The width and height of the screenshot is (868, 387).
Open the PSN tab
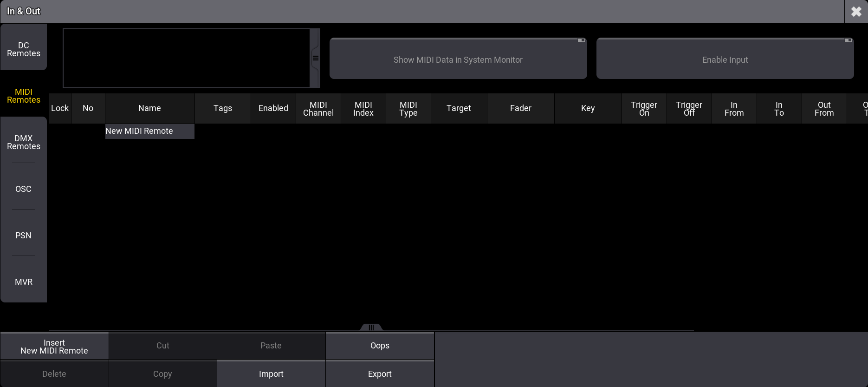tap(24, 236)
